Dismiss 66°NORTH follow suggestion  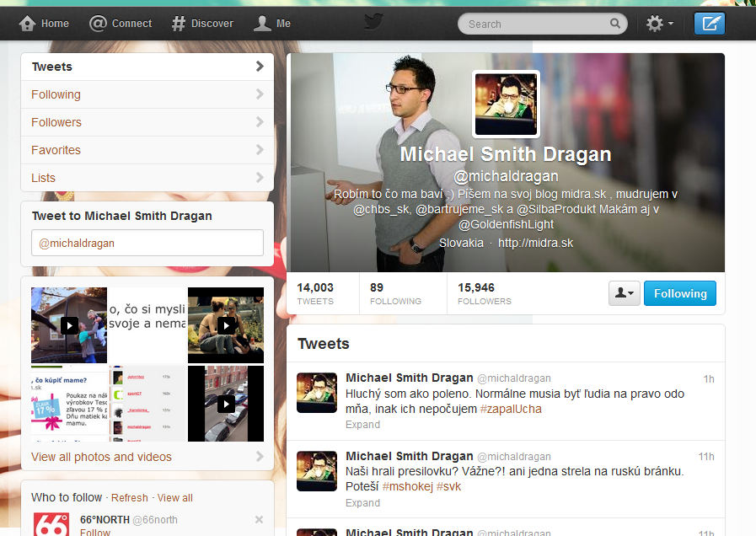tap(259, 520)
